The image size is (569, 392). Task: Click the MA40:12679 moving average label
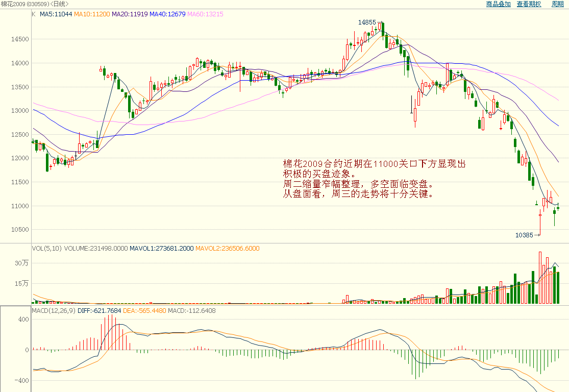click(x=167, y=14)
